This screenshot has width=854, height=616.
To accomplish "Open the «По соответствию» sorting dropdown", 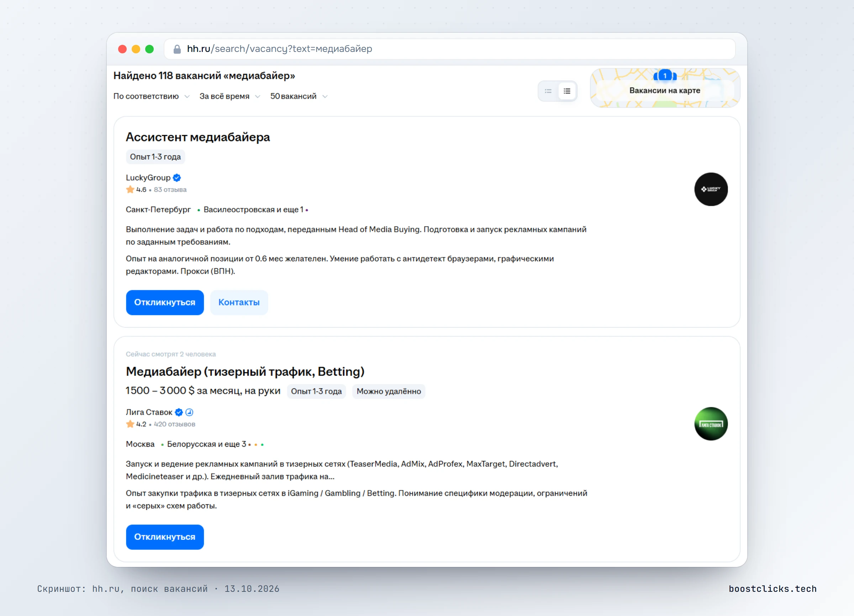I will (x=151, y=96).
